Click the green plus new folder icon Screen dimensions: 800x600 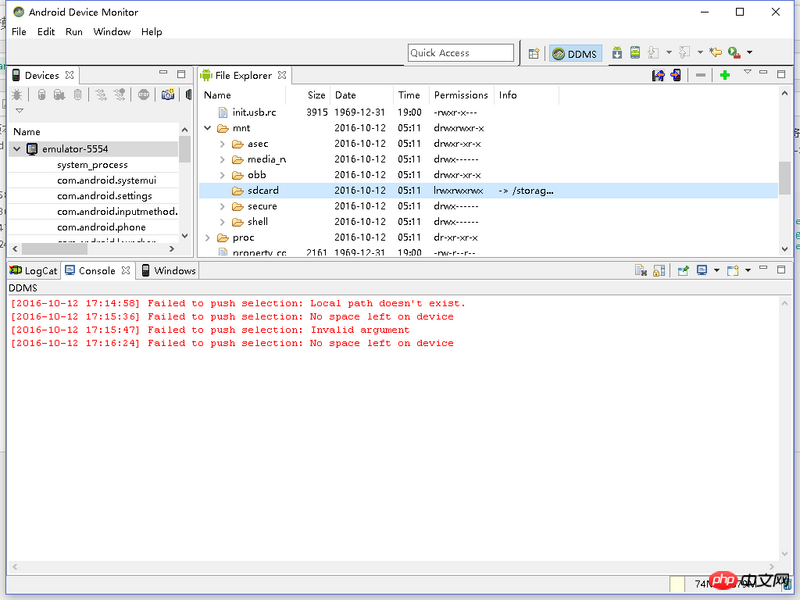click(725, 75)
